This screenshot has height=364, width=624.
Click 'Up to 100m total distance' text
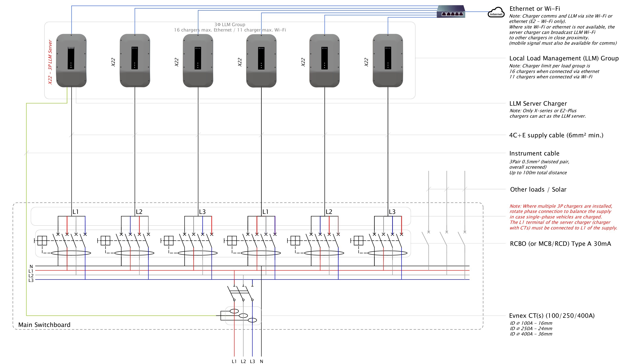click(538, 173)
